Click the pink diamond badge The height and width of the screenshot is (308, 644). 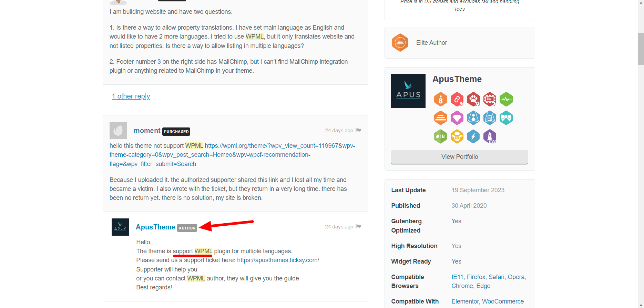pos(457,118)
